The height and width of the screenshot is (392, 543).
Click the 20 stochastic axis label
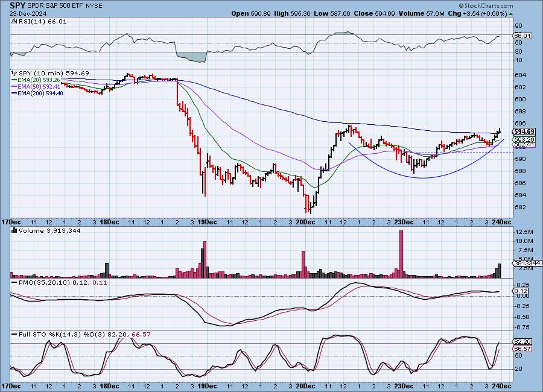518,369
